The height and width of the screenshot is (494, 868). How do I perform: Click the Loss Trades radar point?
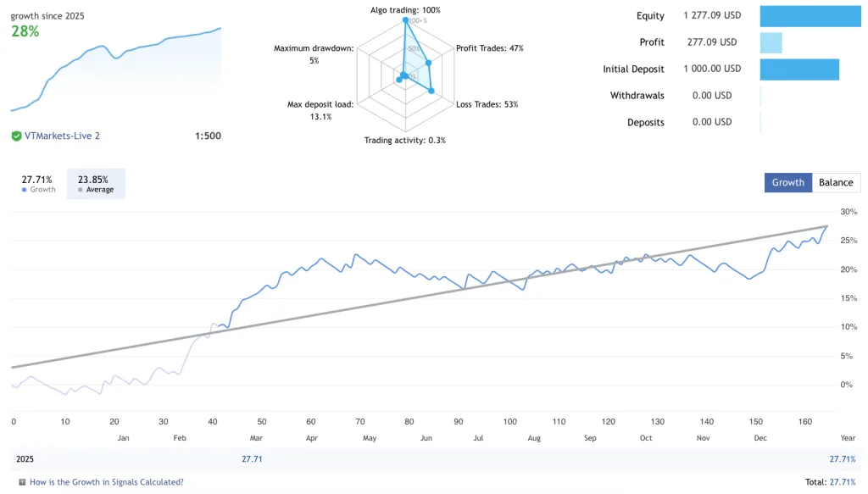point(431,91)
